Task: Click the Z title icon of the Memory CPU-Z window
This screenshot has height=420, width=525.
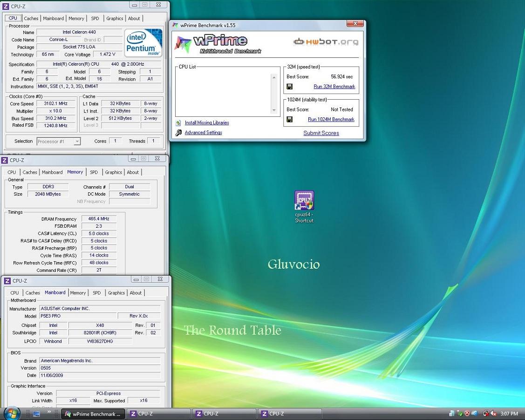Action: click(5, 160)
